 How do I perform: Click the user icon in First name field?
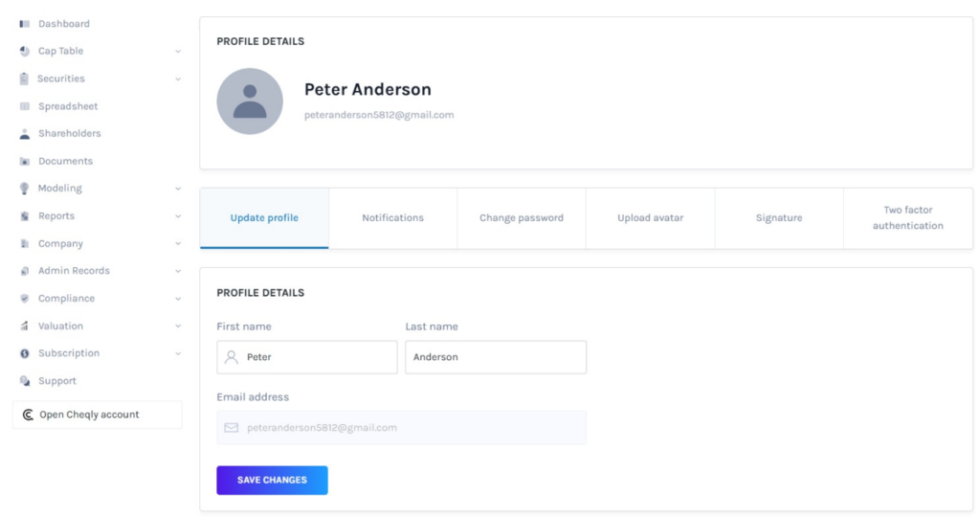(232, 357)
